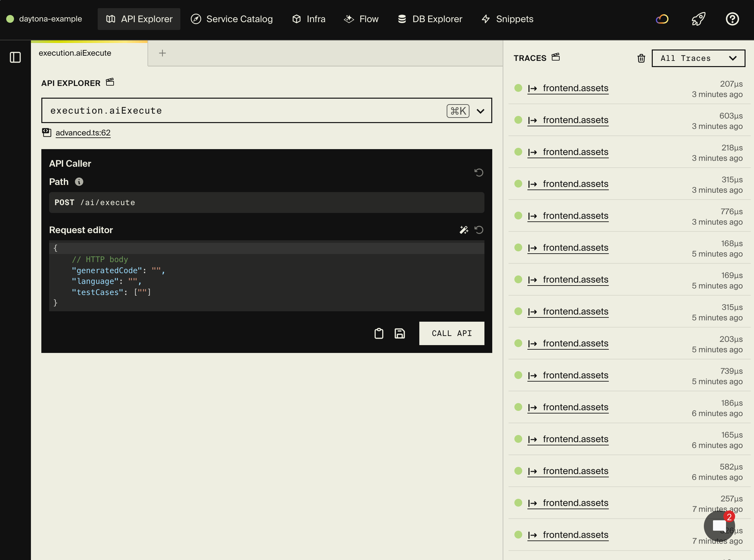The width and height of the screenshot is (754, 560).
Task: Open the chat bubble showing 2 notifications
Action: pyautogui.click(x=719, y=526)
